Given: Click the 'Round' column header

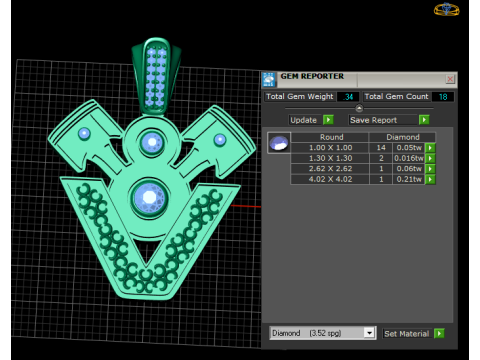Looking at the screenshot, I should click(331, 137).
